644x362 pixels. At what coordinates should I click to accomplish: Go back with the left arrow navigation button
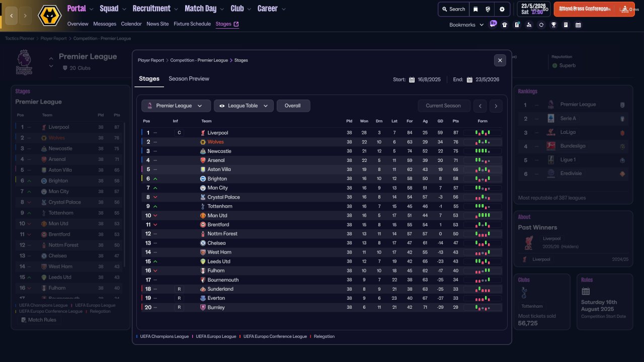[11, 16]
